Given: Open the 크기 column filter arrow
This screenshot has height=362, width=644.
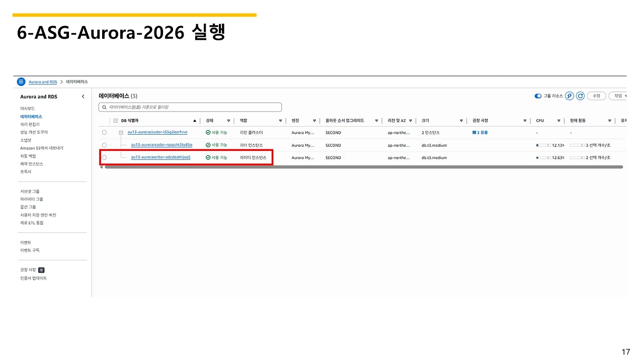Looking at the screenshot, I should (461, 121).
